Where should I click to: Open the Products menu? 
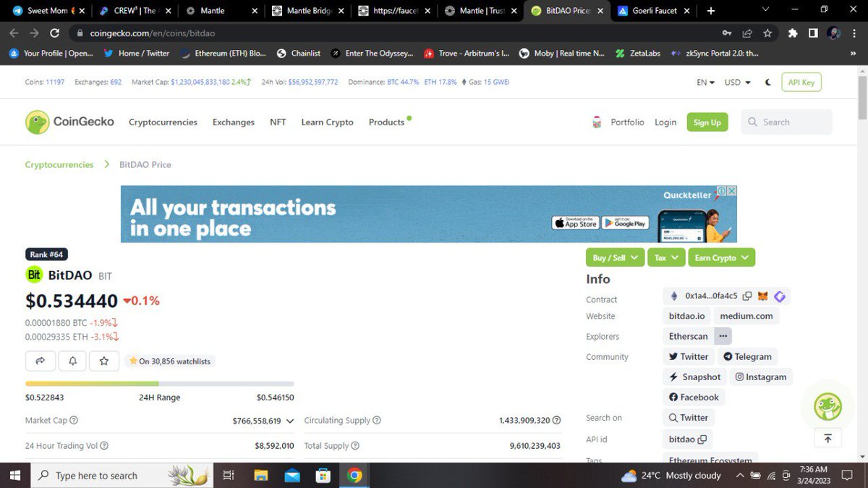386,122
